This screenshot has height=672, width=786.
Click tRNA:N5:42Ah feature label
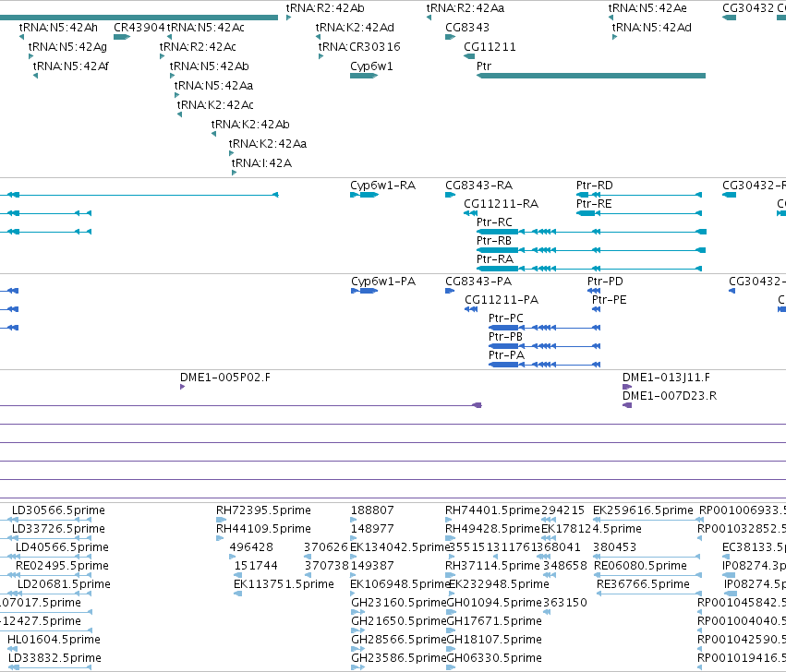(x=58, y=28)
